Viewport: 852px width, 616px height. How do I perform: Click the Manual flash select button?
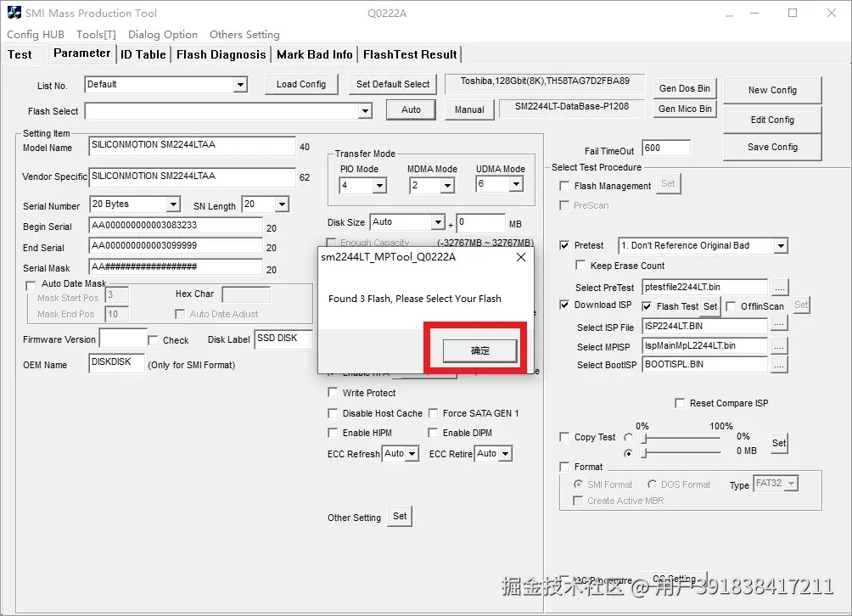[469, 109]
